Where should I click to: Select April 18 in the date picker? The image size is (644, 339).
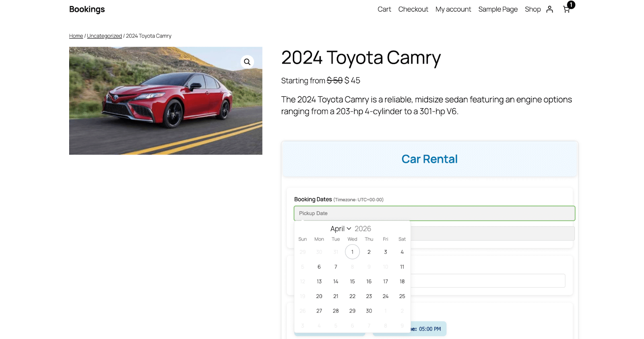pos(402,281)
